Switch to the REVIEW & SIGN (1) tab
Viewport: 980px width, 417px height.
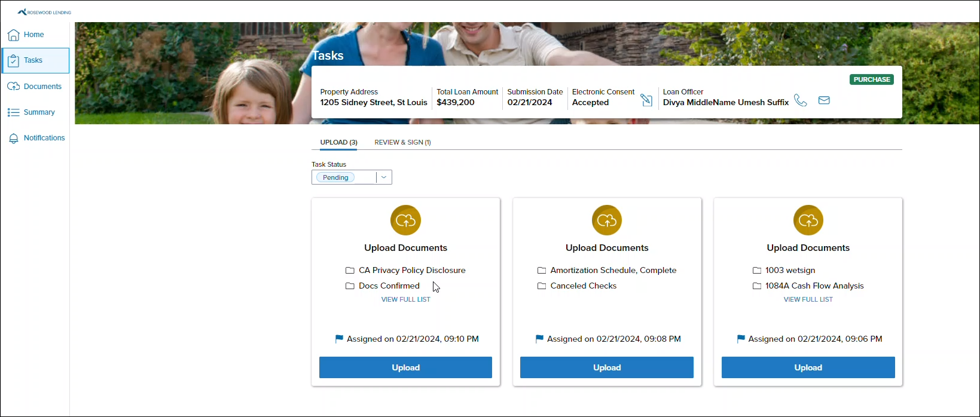(x=402, y=142)
